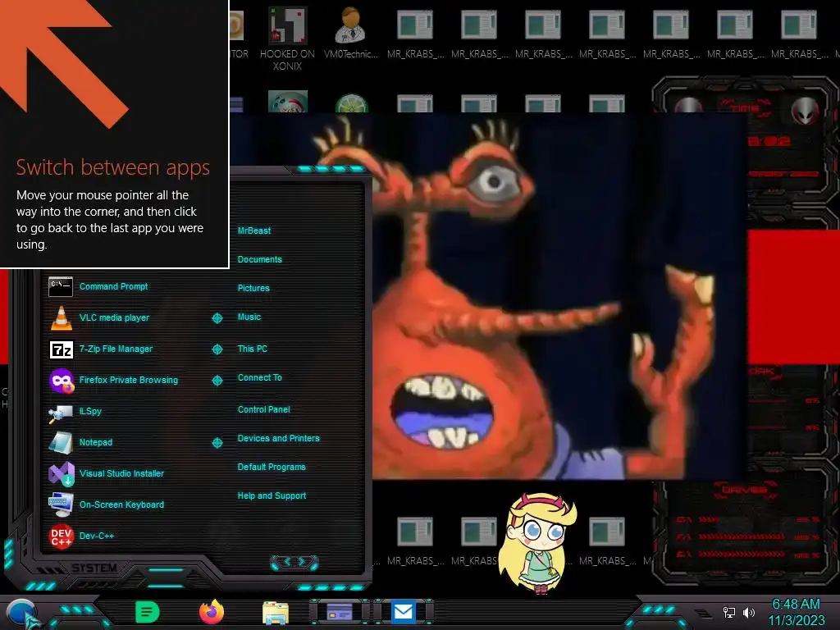Viewport: 840px width, 630px height.
Task: Open Default Programs
Action: coord(272,467)
